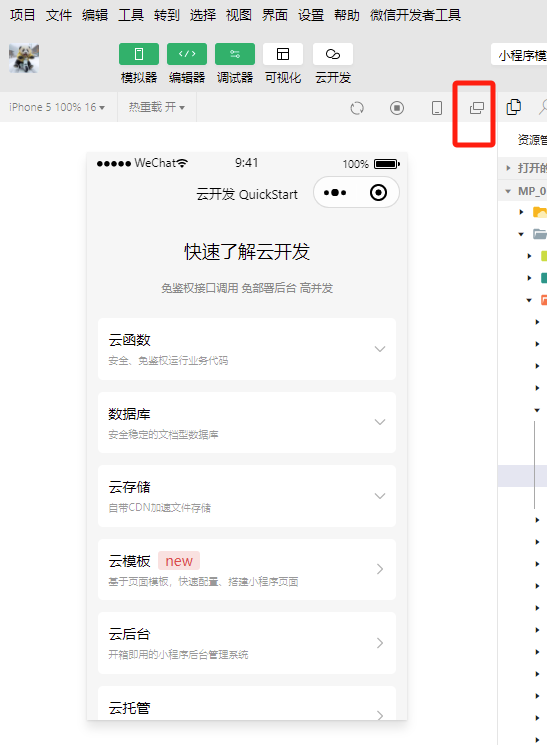This screenshot has width=547, height=745.
Task: Expand the 打开的 editors section
Action: tap(508, 168)
